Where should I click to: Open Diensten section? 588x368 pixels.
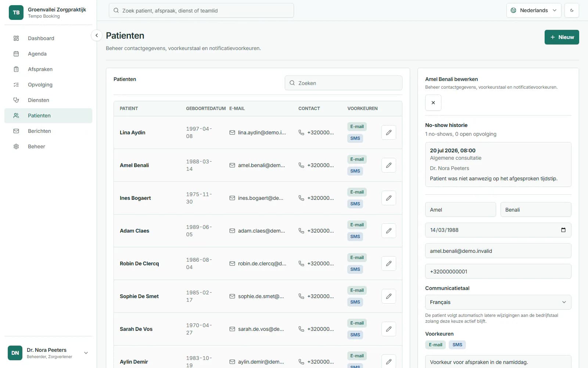(x=48, y=100)
